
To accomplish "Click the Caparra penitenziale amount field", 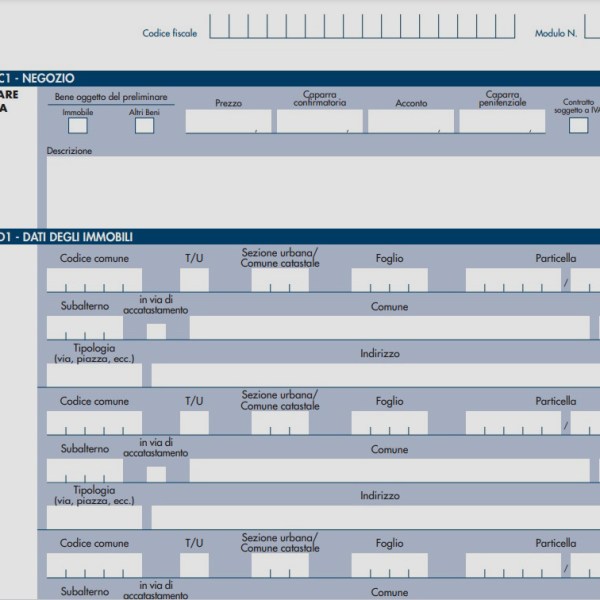I will (502, 121).
